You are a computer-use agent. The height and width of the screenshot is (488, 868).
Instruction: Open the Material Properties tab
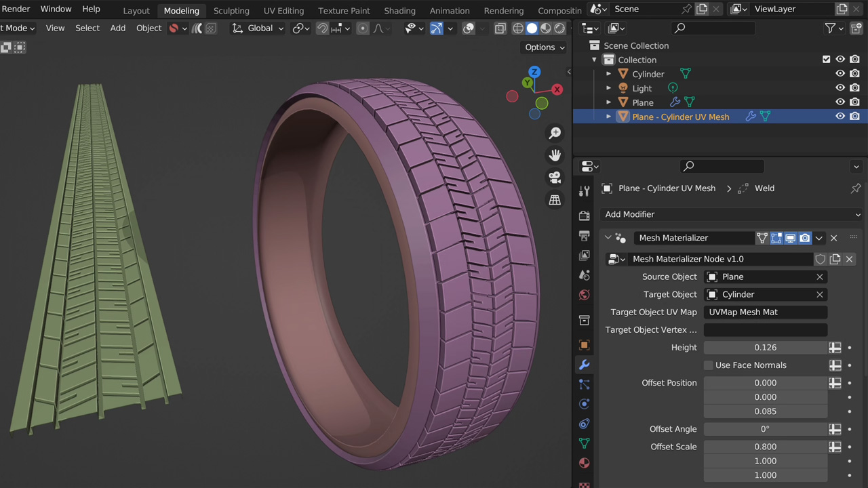point(584,463)
